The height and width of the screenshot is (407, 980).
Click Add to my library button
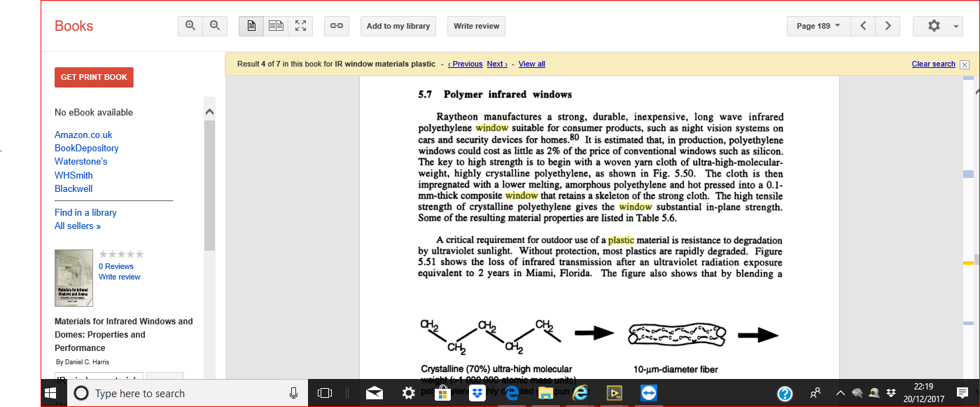point(398,26)
